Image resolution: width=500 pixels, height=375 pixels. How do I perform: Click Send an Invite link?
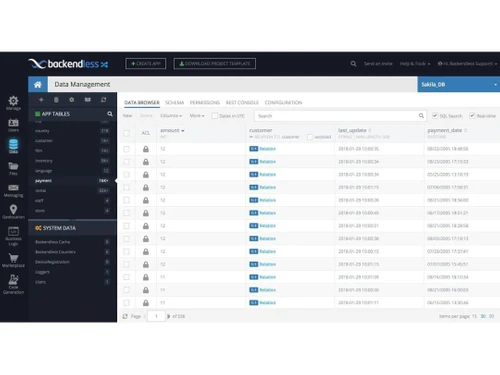pos(378,64)
